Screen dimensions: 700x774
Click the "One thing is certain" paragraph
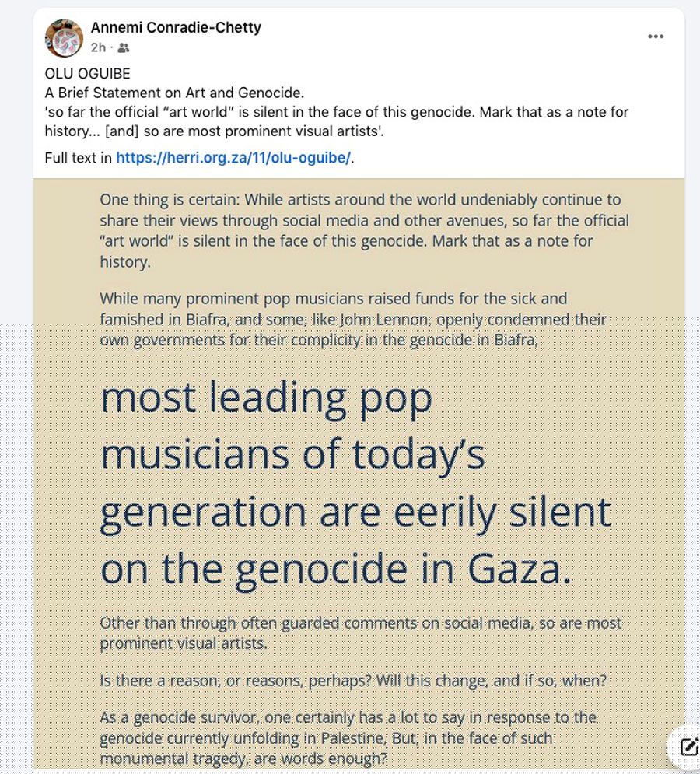pos(364,230)
